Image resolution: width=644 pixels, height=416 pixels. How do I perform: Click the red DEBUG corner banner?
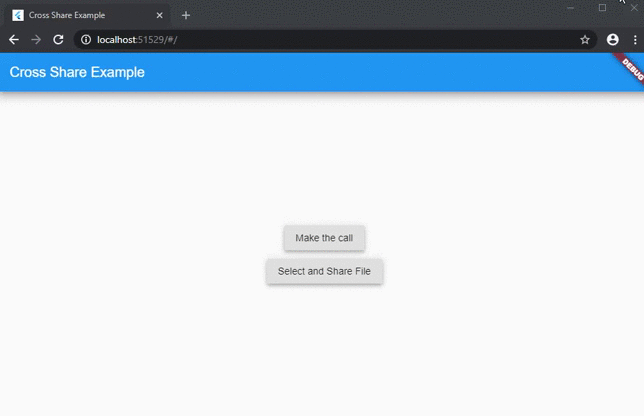point(631,67)
